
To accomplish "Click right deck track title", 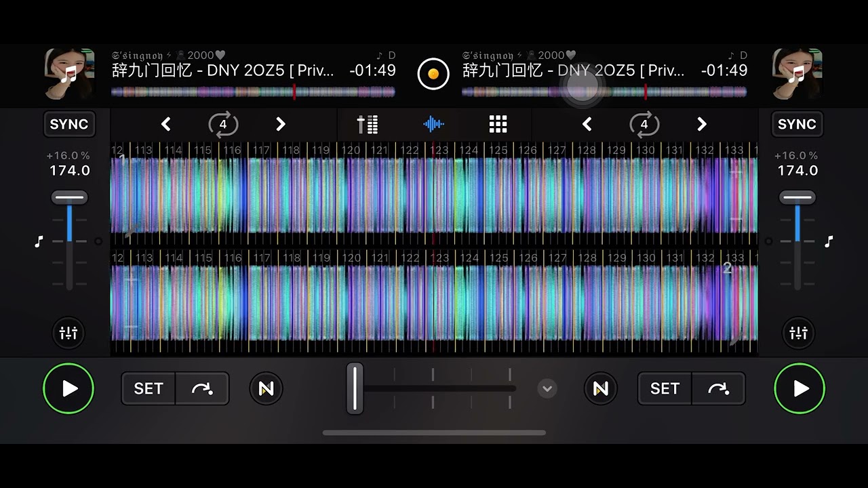I will (x=574, y=70).
